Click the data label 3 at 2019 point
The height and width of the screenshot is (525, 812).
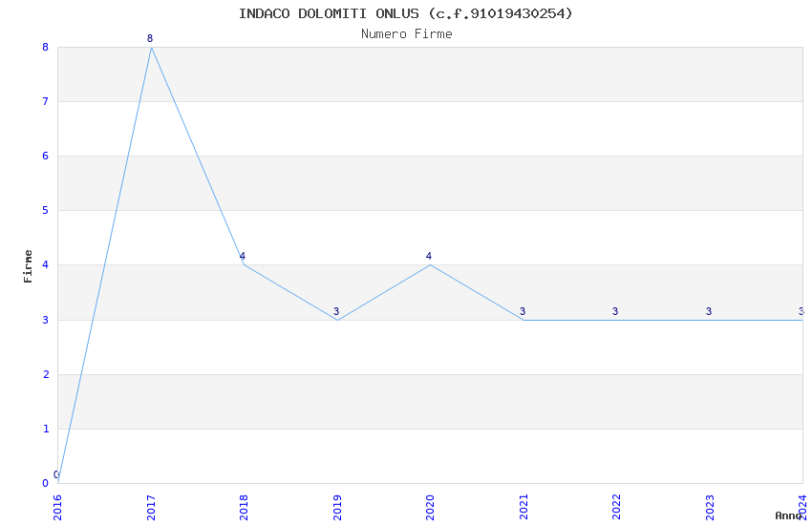[x=336, y=311]
